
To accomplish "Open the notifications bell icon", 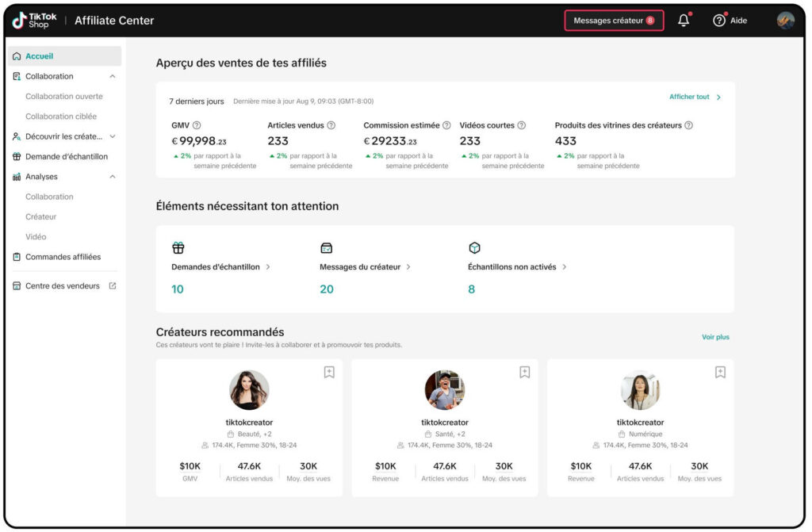I will click(684, 20).
